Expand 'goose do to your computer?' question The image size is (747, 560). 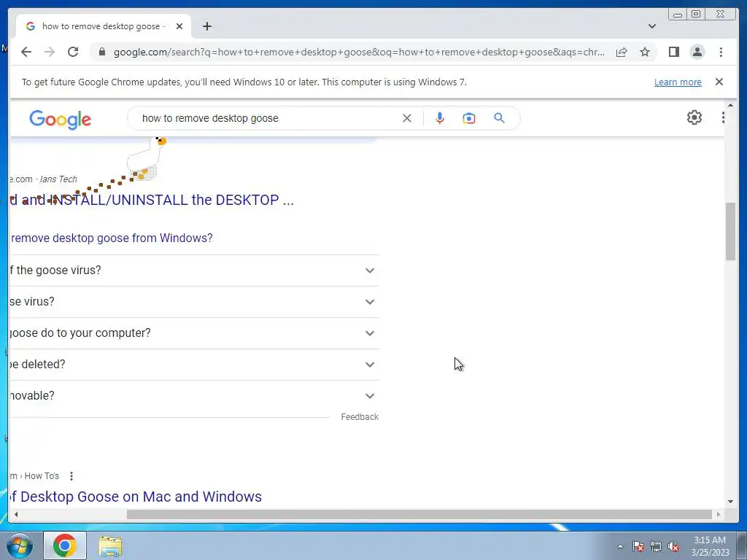(x=194, y=333)
